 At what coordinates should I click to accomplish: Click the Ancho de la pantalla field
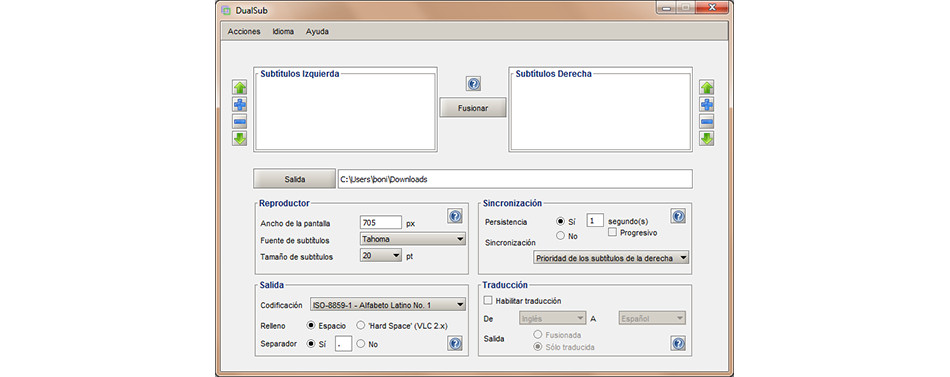point(381,222)
